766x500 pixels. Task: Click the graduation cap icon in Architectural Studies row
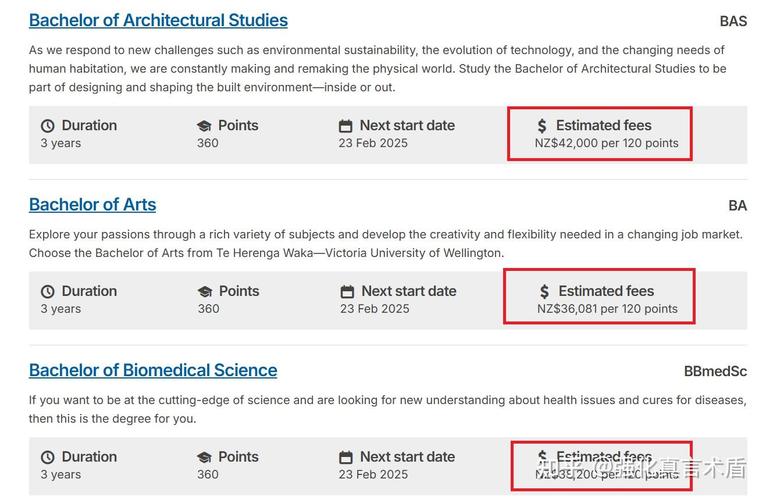pos(204,126)
